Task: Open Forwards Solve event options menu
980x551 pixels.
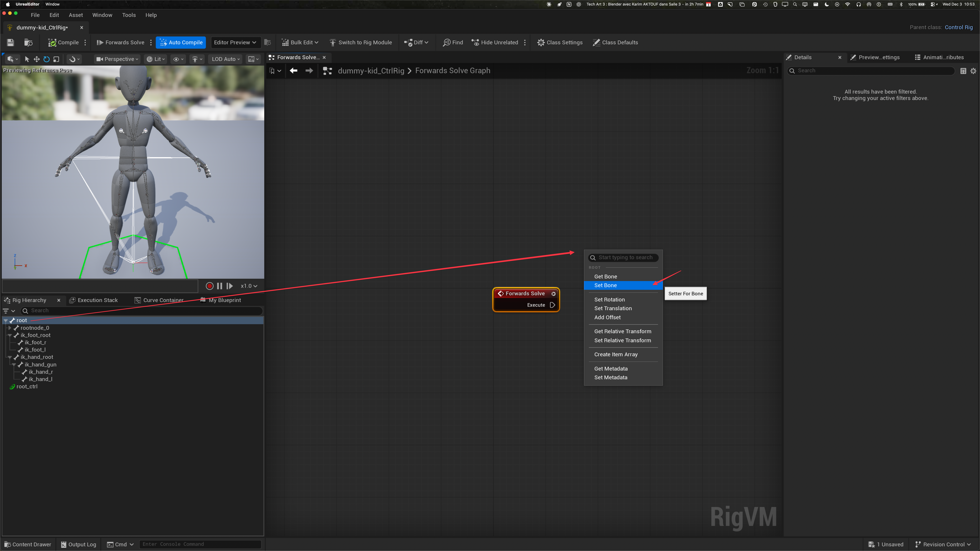Action: [x=151, y=43]
